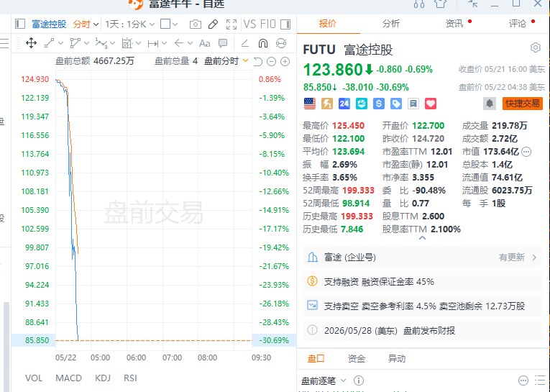Click the sync drawings icon
This screenshot has width=550, height=392.
tap(281, 43)
